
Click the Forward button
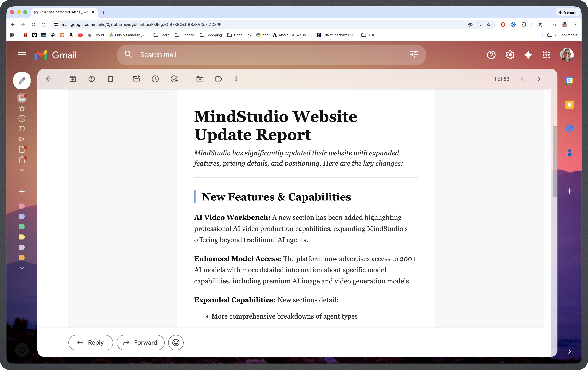(x=141, y=343)
